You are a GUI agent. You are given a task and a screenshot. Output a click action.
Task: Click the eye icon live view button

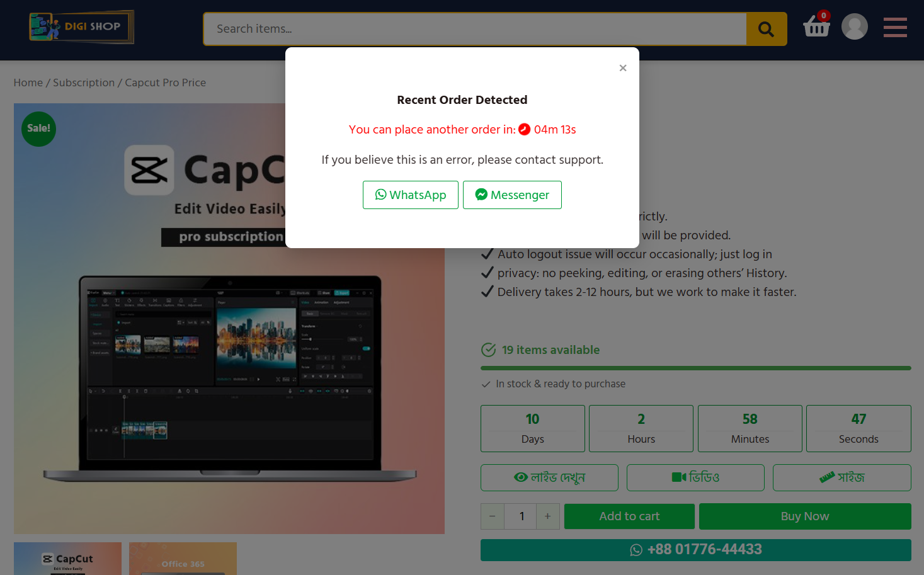point(549,477)
